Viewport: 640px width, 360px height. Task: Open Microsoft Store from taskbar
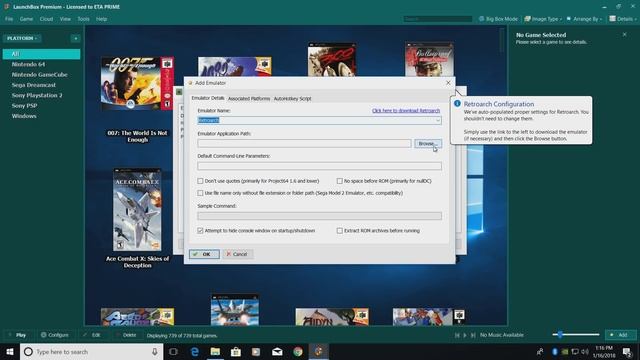236,351
